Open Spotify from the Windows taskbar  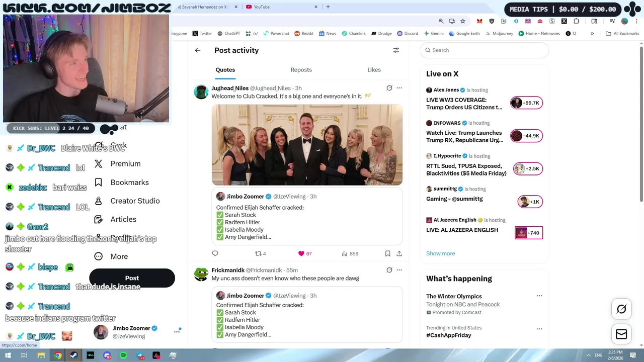point(124,355)
